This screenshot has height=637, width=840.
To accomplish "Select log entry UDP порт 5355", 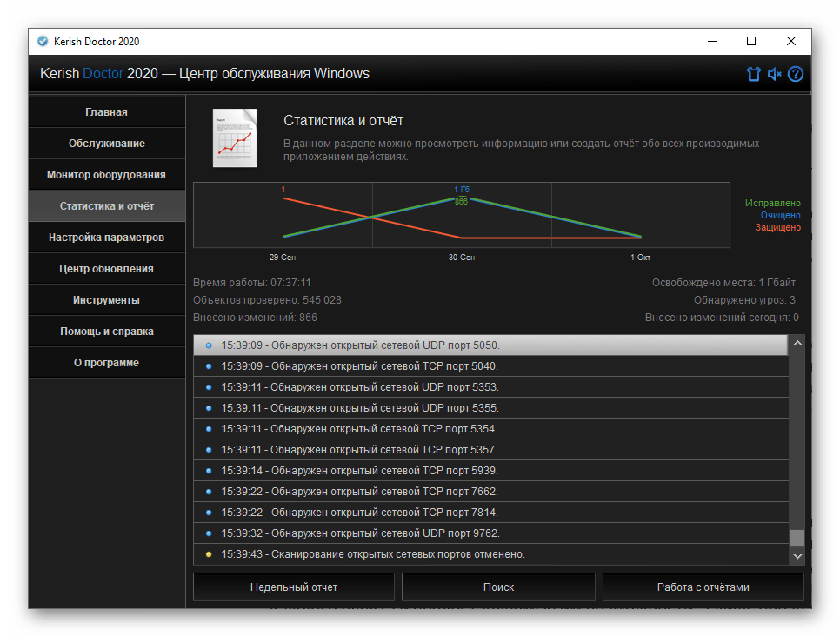I will point(490,408).
